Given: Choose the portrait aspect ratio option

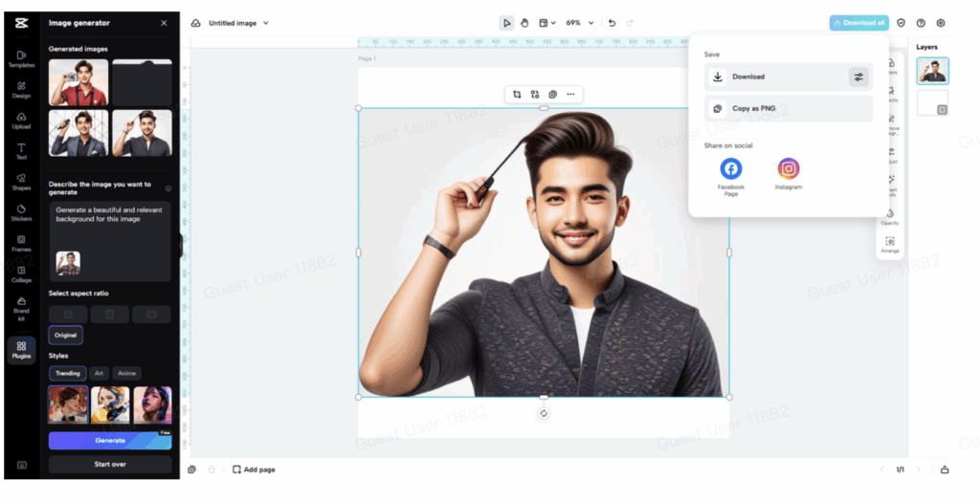Looking at the screenshot, I should tap(110, 315).
